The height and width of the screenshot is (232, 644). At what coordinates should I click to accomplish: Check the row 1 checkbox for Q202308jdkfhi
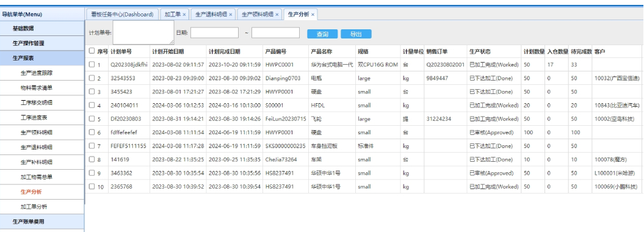[x=92, y=65]
